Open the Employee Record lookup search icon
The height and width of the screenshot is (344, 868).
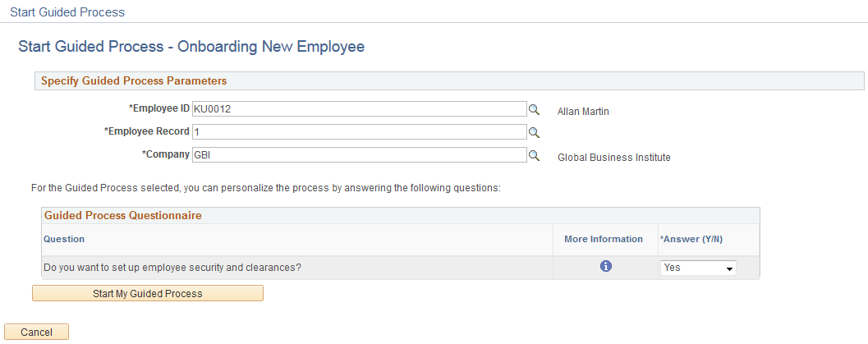point(533,131)
